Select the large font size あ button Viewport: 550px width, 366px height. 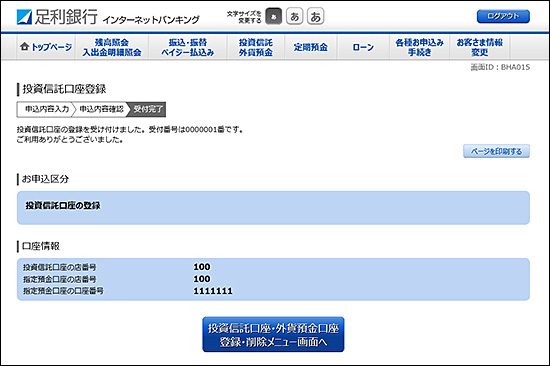tap(316, 16)
